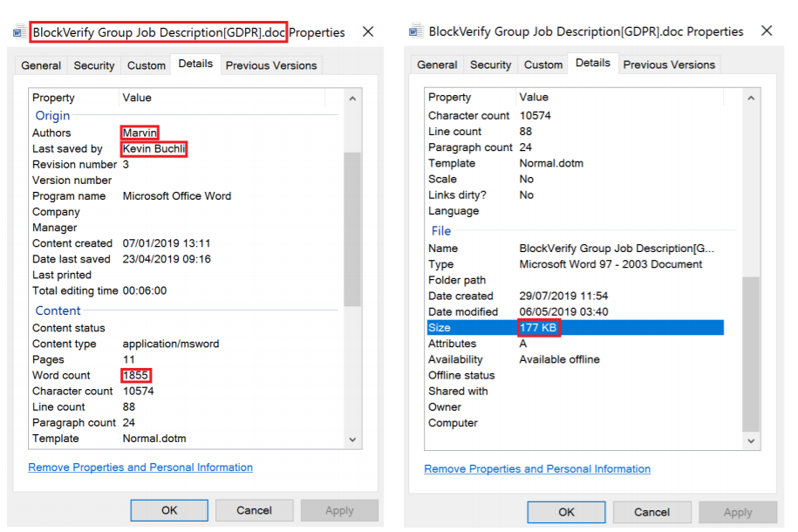The width and height of the screenshot is (798, 532).
Task: Select Total editing time '00:06:00' value
Action: click(x=145, y=290)
